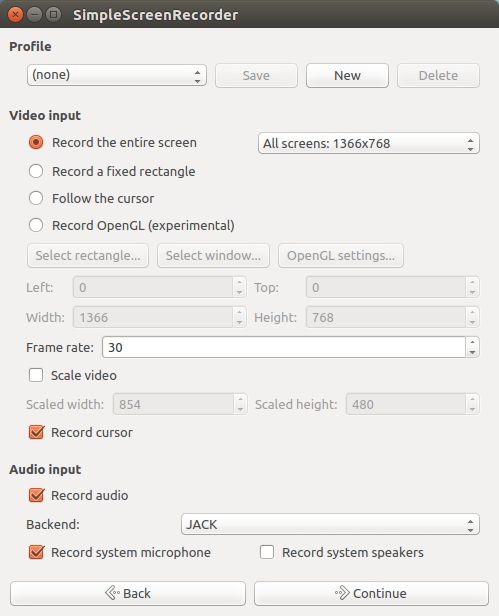499x616 pixels.
Task: Click the 'Audio input' section heading
Action: [45, 469]
